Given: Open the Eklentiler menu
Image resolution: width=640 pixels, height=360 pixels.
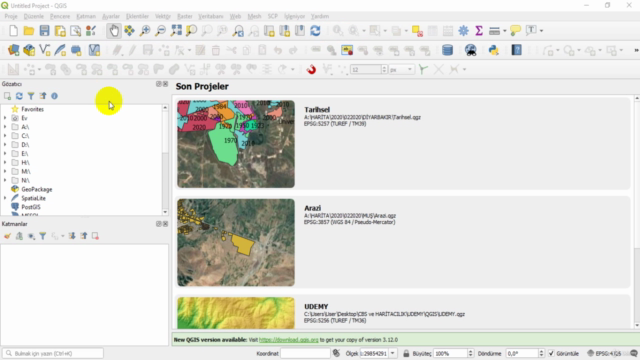Looking at the screenshot, I should (x=137, y=16).
